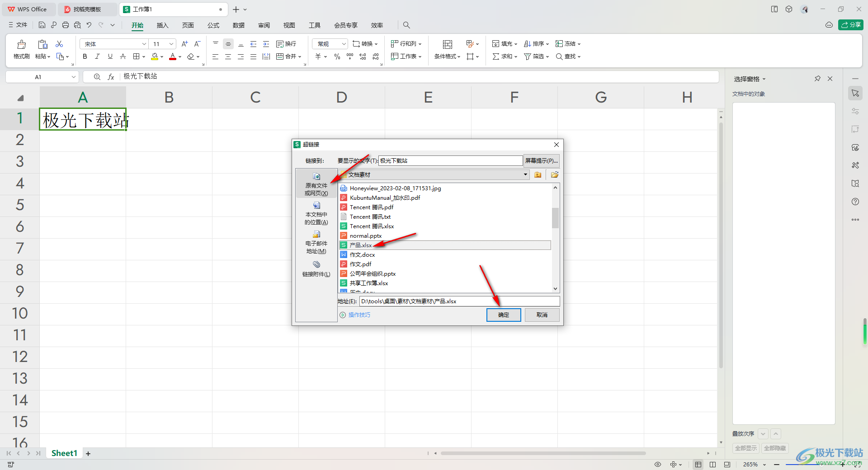Click the 屏幕提示(P)... button
Screen dimensions: 868x470
point(542,161)
